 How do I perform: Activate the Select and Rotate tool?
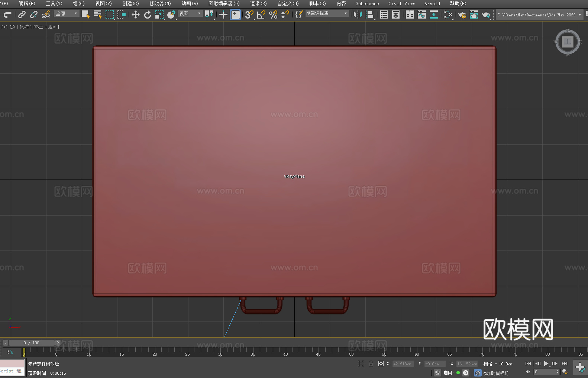pyautogui.click(x=148, y=14)
